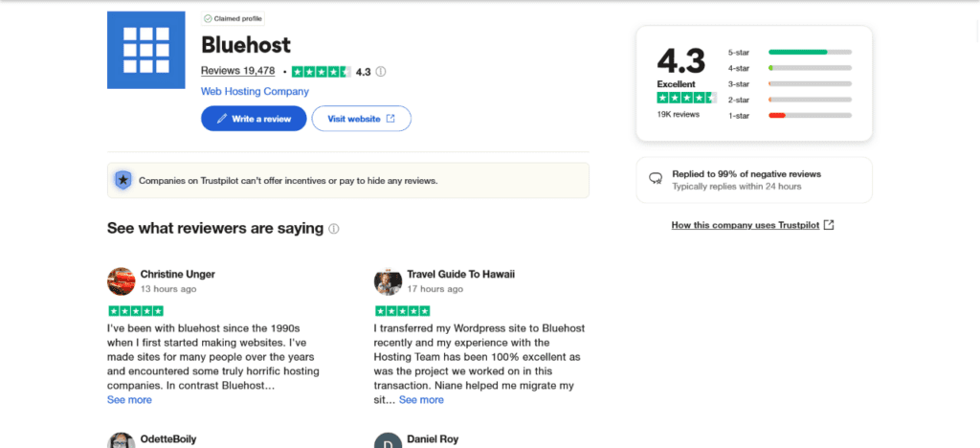Click the reply speech bubble icon
This screenshot has width=980, height=448.
(656, 179)
